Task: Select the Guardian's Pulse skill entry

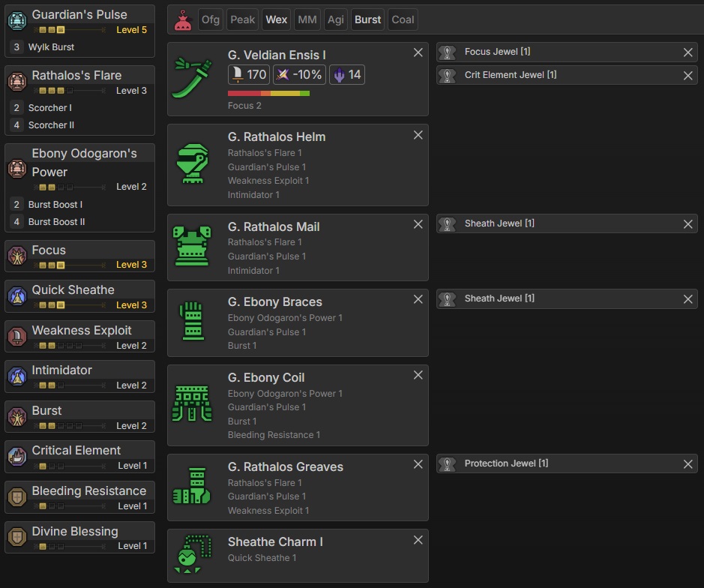Action: point(79,15)
